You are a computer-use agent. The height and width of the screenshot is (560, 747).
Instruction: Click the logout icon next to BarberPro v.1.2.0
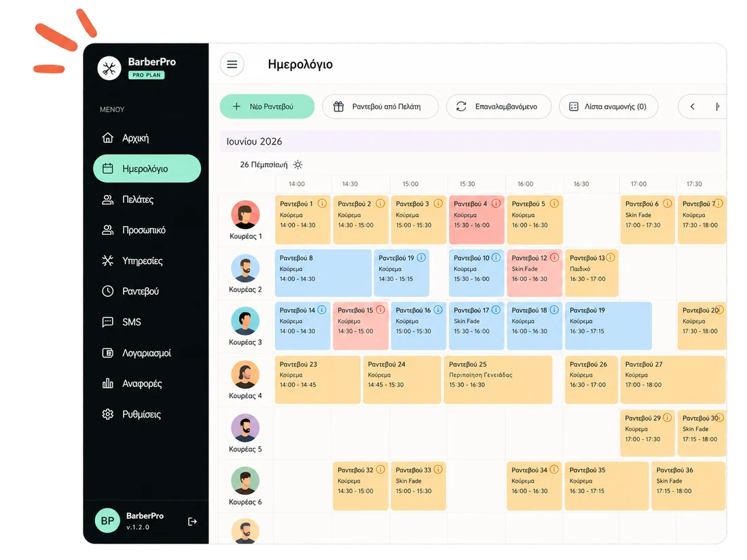point(192,521)
